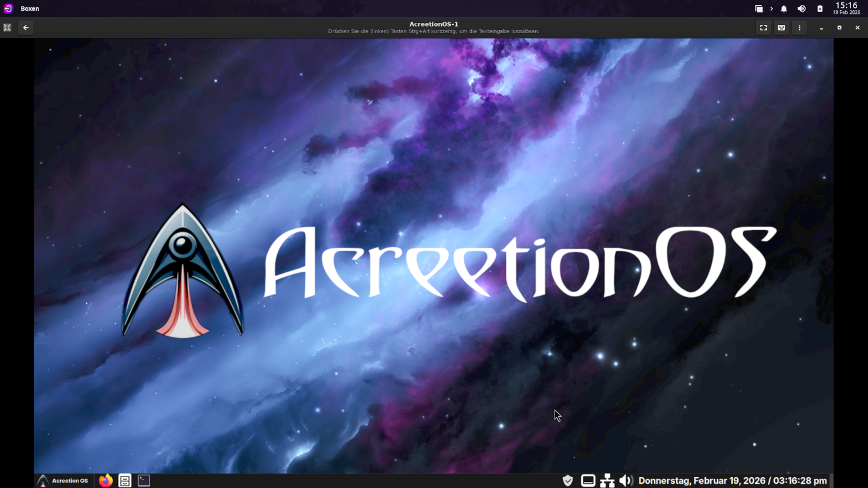Toggle fullscreen mode for the VM
Viewport: 868px width, 488px height.
763,28
